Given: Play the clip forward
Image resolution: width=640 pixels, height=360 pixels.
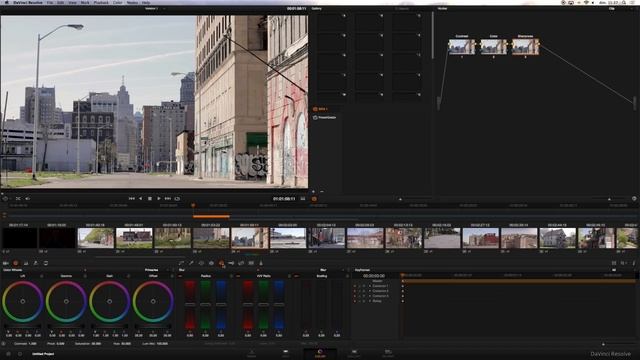Looking at the screenshot, I should tap(159, 198).
